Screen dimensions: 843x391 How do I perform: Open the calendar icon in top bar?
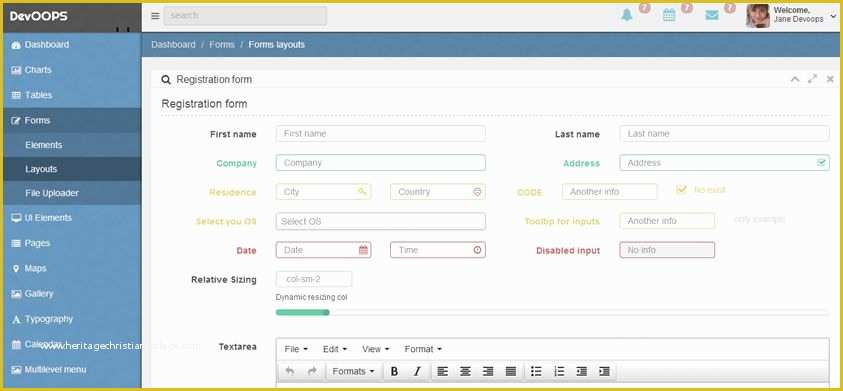tap(669, 16)
